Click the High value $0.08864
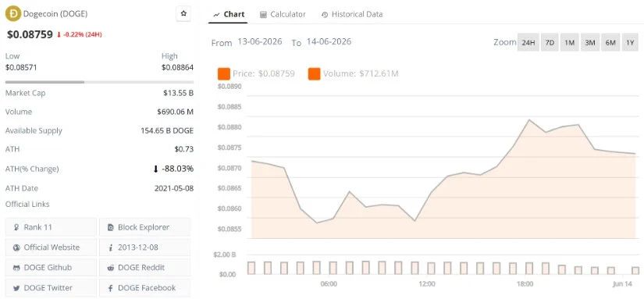Viewport: 644px width, 299px height. (177, 67)
